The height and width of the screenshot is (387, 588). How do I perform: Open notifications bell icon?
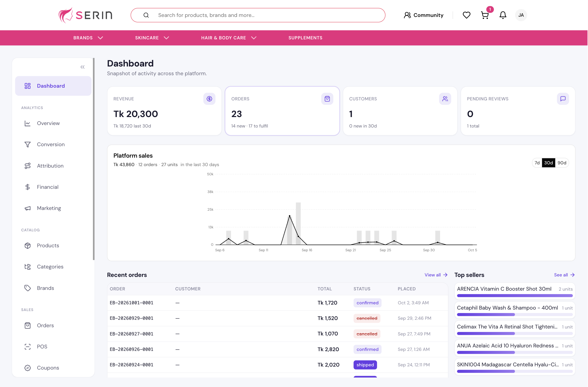[x=503, y=15]
